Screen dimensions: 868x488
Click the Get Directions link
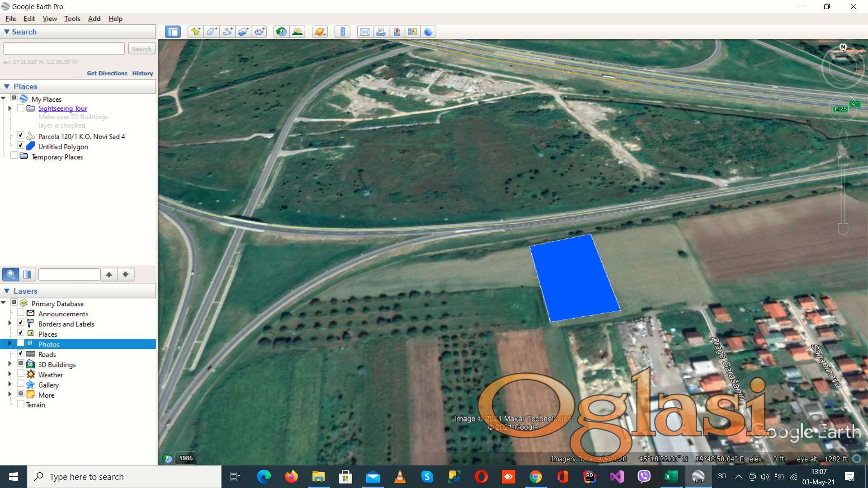107,73
